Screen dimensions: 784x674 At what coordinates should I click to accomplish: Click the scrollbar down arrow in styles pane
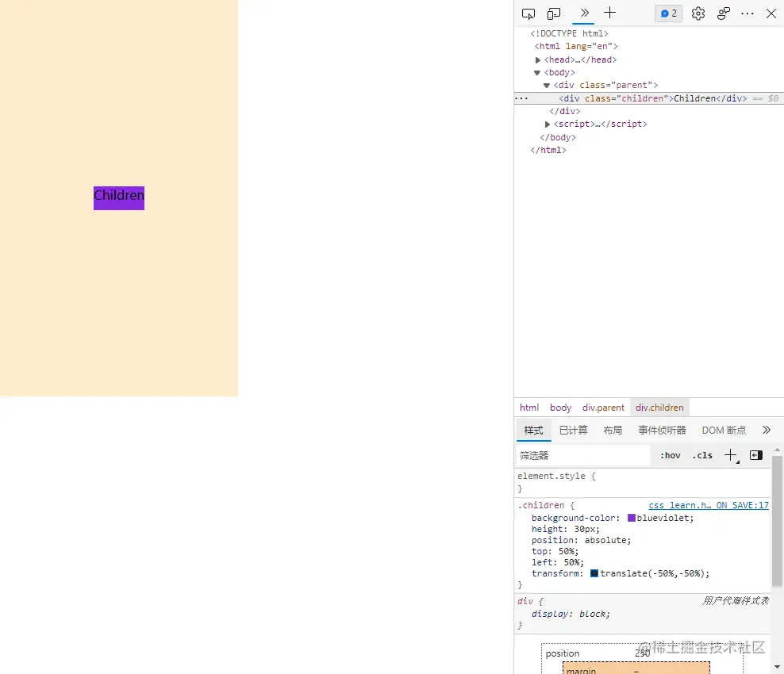[x=777, y=667]
